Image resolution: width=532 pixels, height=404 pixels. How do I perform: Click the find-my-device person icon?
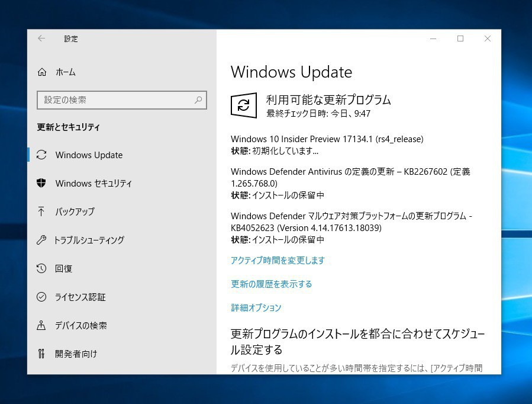coord(41,325)
